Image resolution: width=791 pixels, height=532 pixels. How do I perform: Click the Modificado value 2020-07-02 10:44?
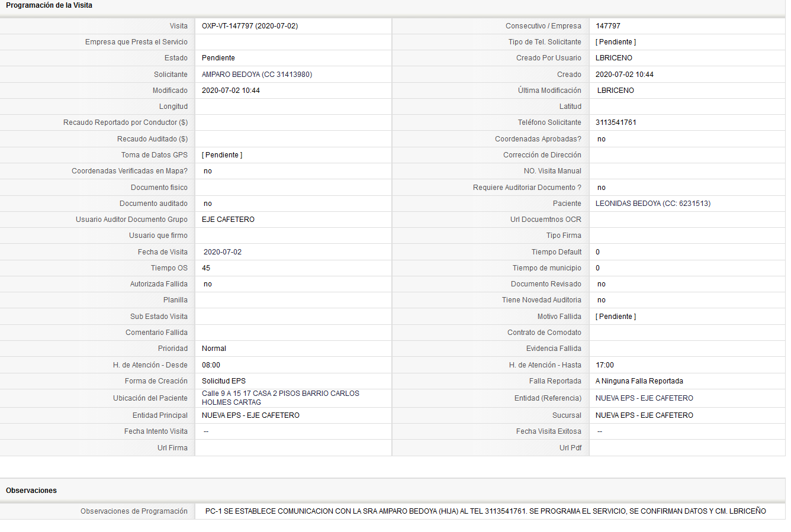[231, 91]
